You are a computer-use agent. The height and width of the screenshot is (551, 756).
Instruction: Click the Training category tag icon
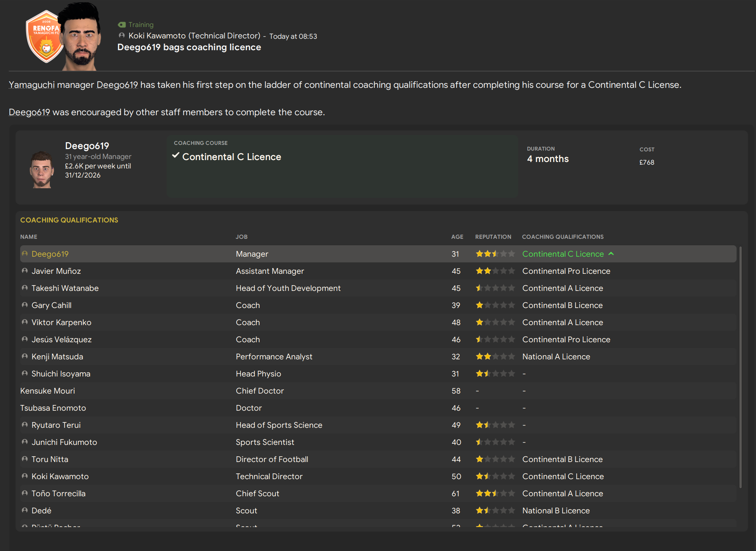(122, 25)
